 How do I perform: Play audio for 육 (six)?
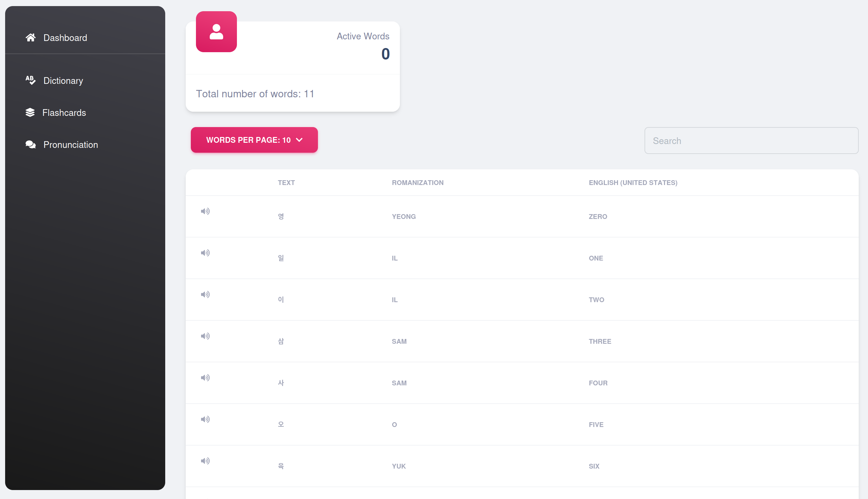[x=205, y=461]
